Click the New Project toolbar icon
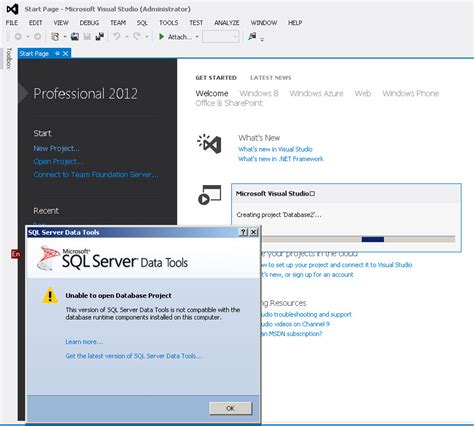Viewport: 474px width, 426px height. click(x=55, y=37)
